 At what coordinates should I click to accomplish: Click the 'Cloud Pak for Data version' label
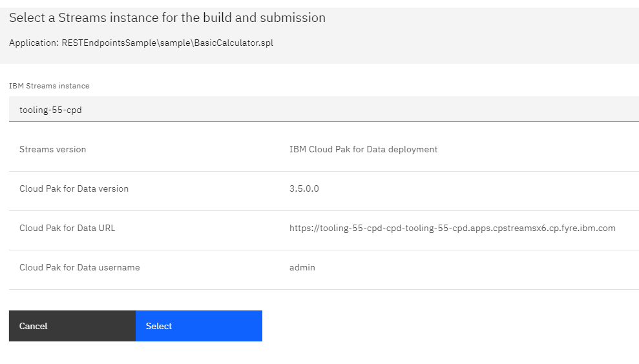pos(74,188)
